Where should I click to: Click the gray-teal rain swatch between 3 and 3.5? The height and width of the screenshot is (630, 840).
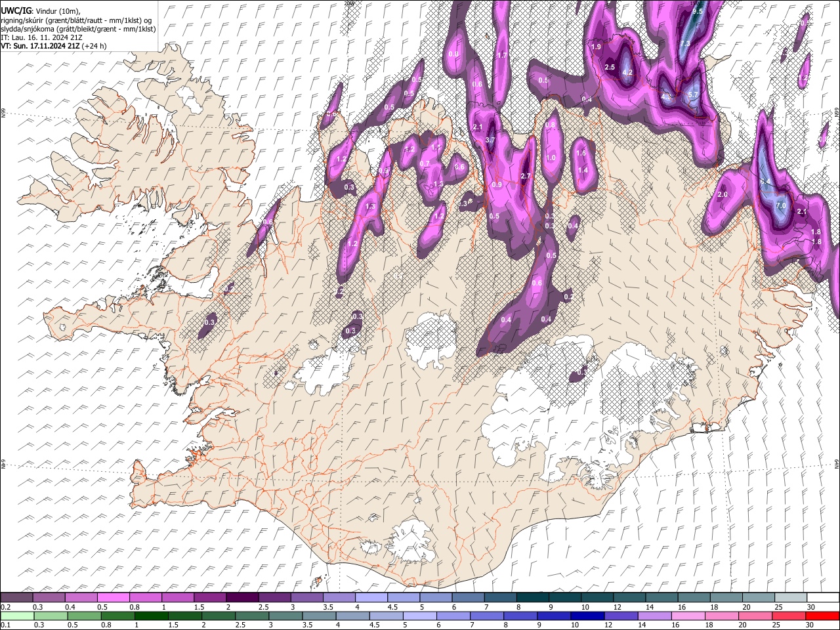pos(286,616)
